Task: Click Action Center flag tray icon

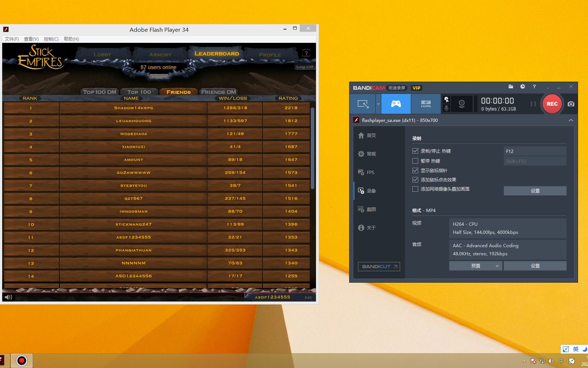Action: (x=533, y=361)
